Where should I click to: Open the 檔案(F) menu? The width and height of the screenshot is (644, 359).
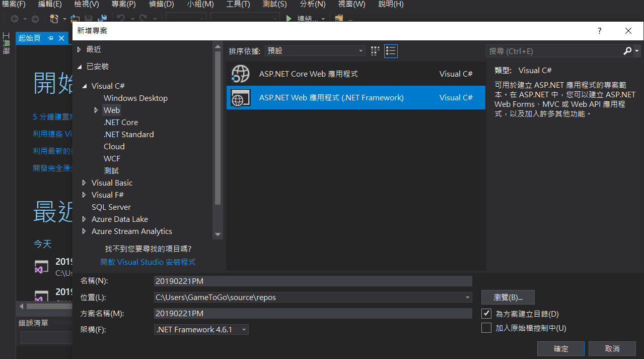(x=14, y=4)
